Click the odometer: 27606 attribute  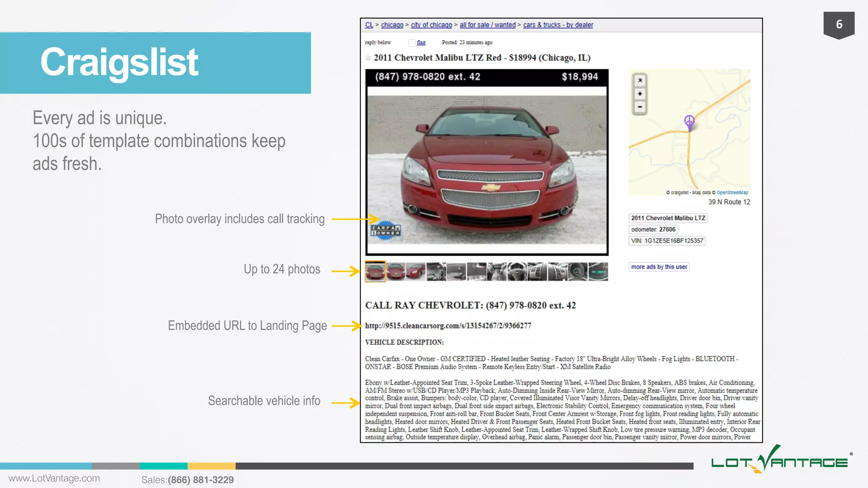click(x=653, y=230)
